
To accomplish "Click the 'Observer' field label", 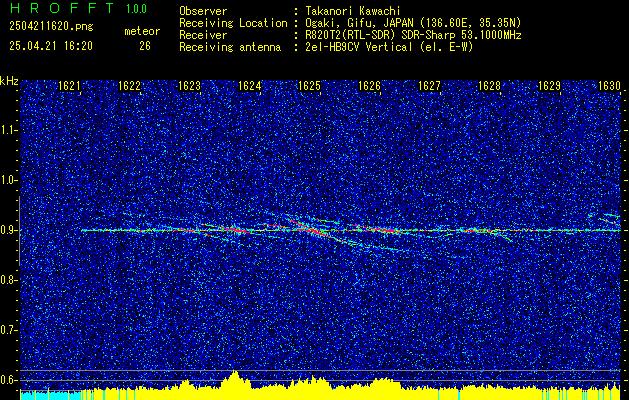I will tap(203, 11).
